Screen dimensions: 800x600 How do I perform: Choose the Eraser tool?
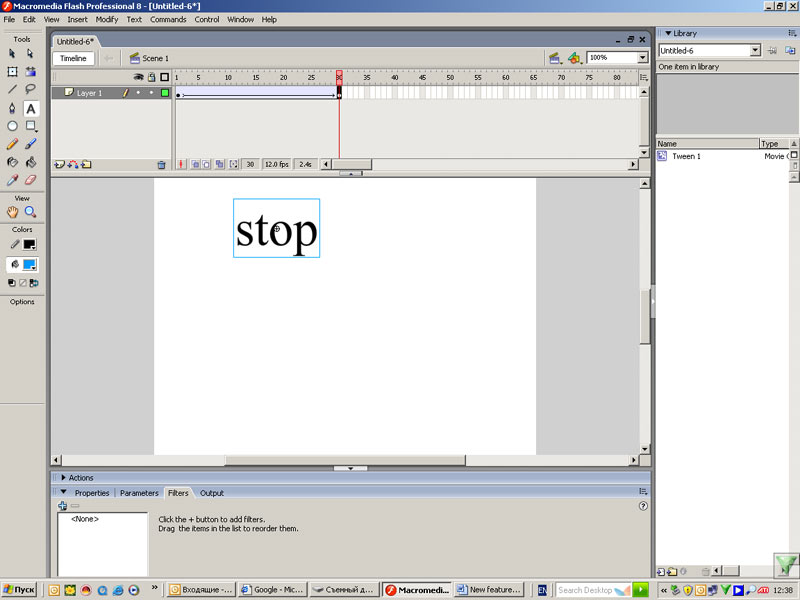tap(30, 180)
